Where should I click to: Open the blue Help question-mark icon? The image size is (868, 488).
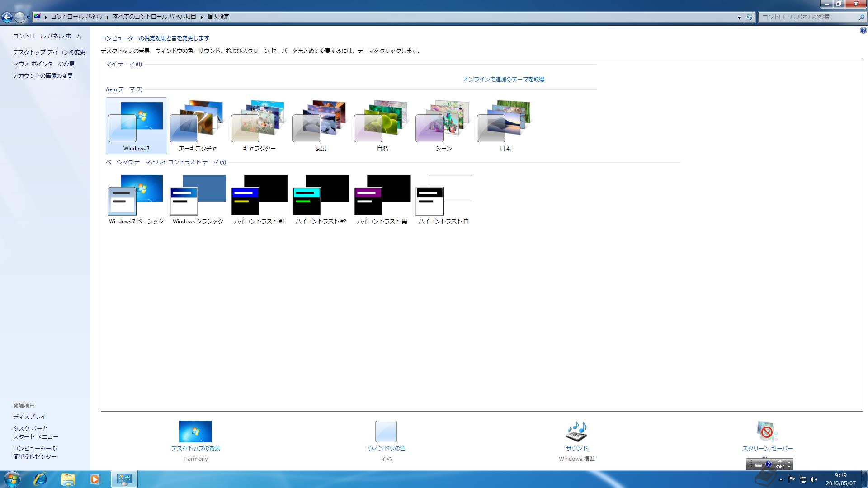pyautogui.click(x=863, y=31)
